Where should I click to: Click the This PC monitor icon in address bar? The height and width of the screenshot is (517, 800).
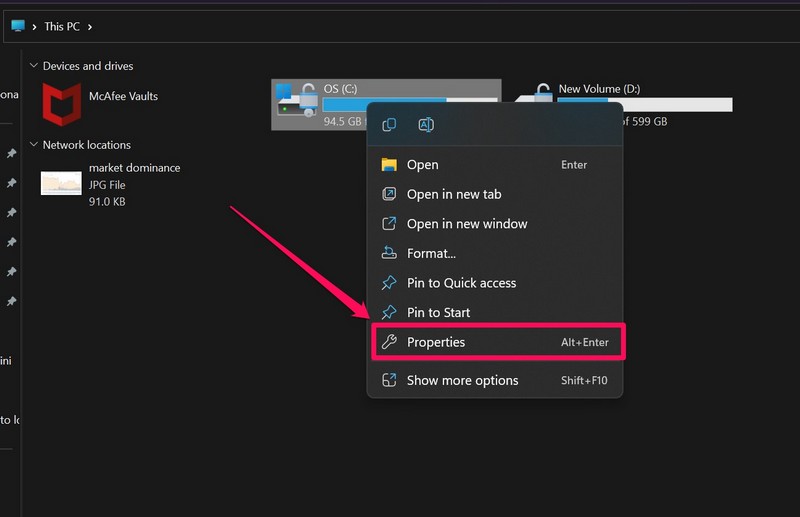tap(18, 25)
